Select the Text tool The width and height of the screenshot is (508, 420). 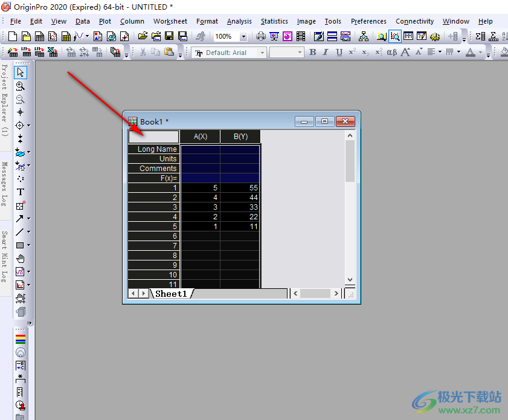pos(20,192)
